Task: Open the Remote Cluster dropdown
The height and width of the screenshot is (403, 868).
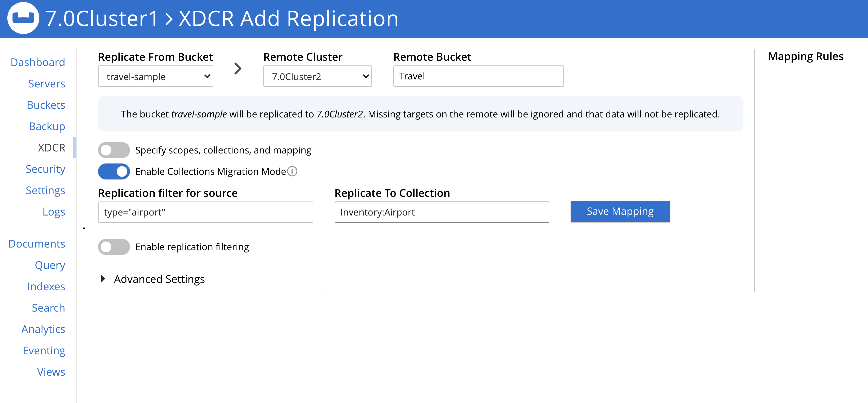Action: [x=317, y=76]
